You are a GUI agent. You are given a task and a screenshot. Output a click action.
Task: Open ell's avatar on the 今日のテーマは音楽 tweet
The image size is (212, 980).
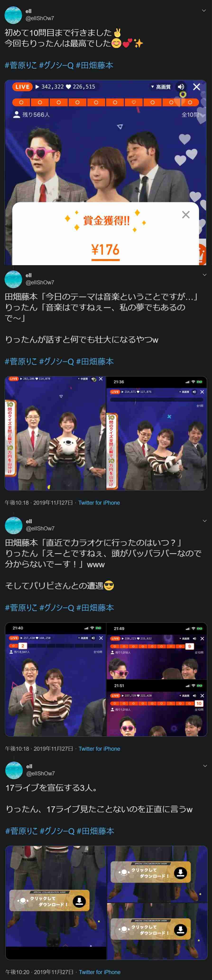pos(13,279)
